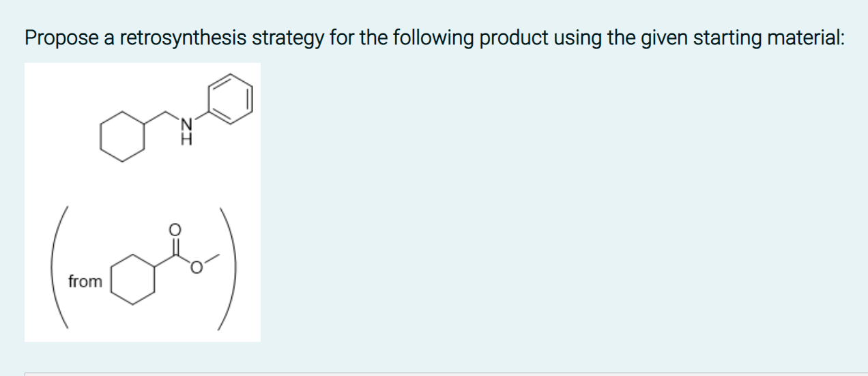Click the answer box border below the image
Image resolution: width=868 pixels, height=376 pixels.
446,374
